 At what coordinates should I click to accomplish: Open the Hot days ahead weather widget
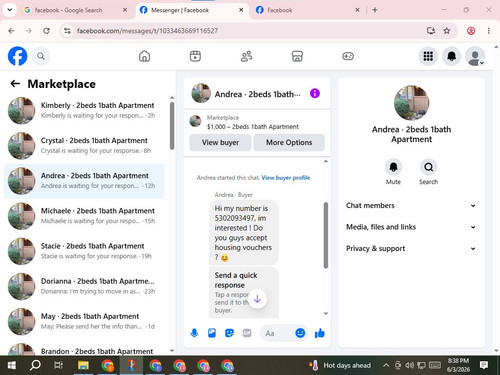coord(340,365)
